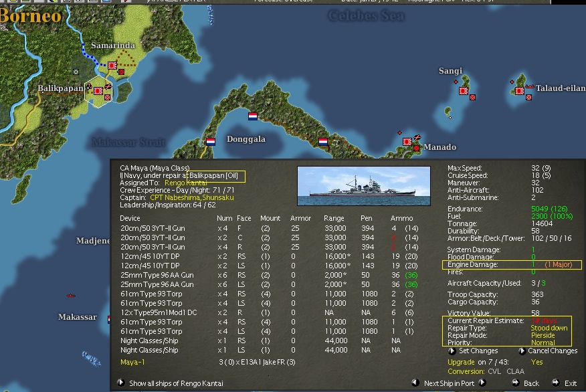This screenshot has height=392, width=586.
Task: Click the CA Maya ship picture
Action: coord(364,186)
